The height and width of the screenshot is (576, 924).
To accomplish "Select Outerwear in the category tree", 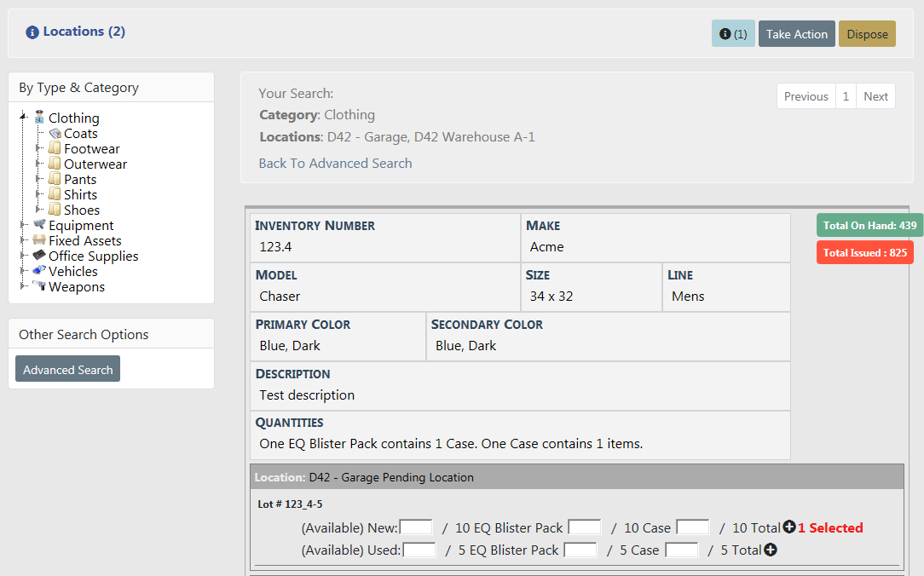I will click(95, 164).
